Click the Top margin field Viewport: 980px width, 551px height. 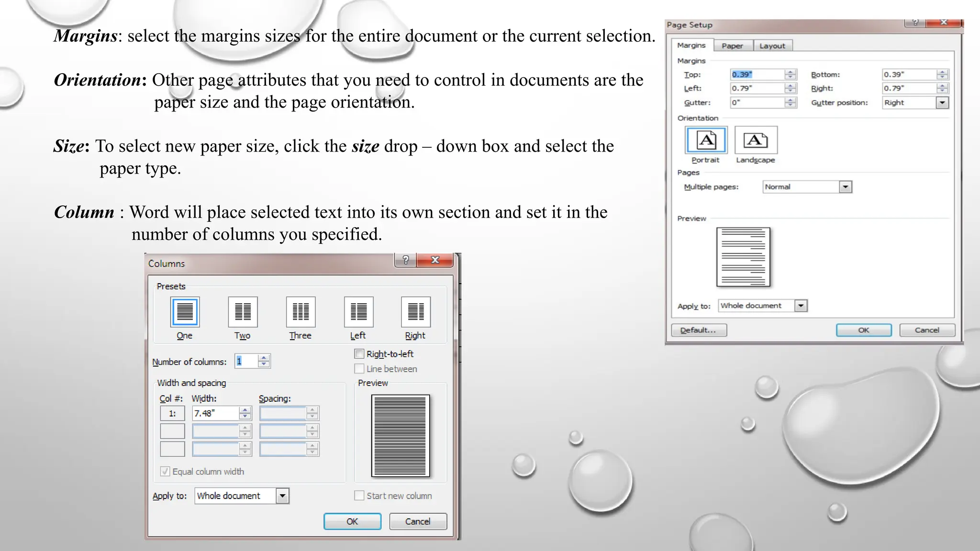pyautogui.click(x=757, y=75)
